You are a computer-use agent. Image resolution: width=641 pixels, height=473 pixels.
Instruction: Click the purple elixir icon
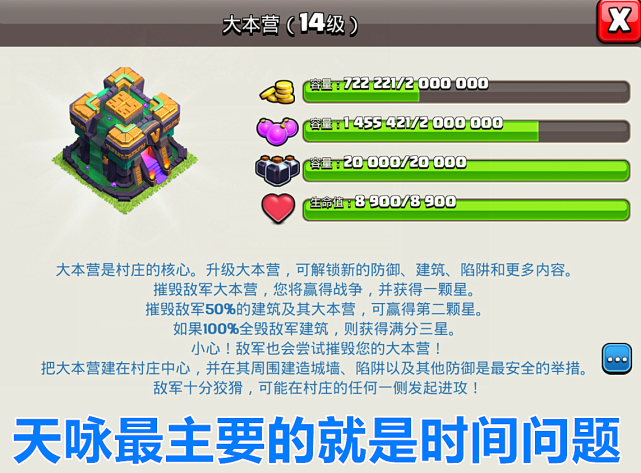pyautogui.click(x=278, y=130)
